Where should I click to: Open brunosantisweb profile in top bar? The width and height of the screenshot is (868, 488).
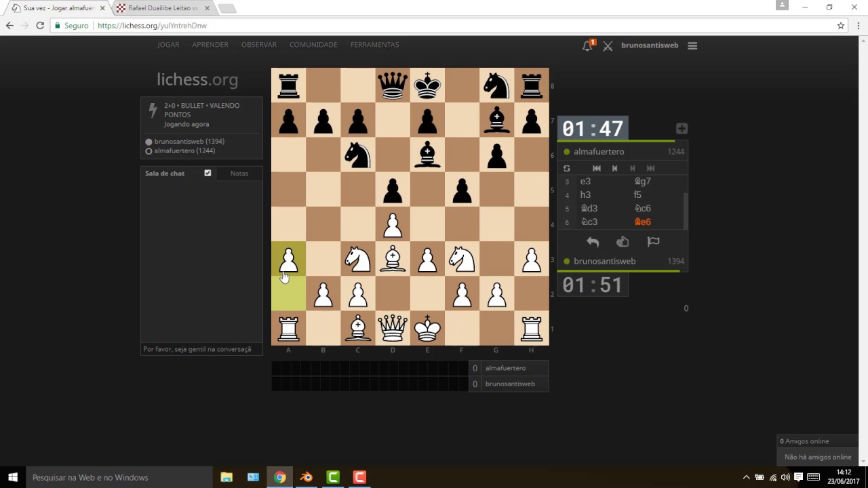tap(650, 45)
